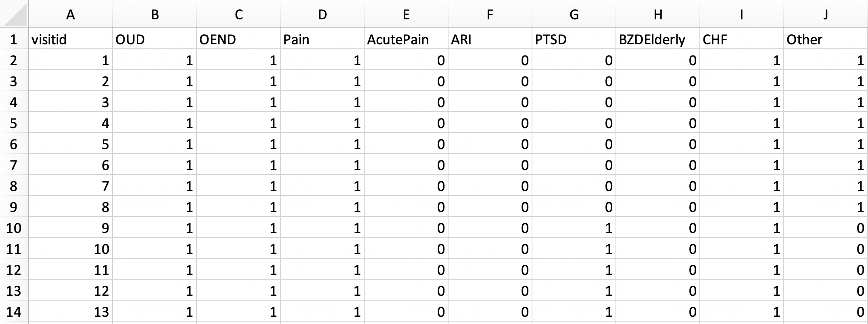Select the visitid cell containing 13
The height and width of the screenshot is (324, 868).
click(x=71, y=312)
